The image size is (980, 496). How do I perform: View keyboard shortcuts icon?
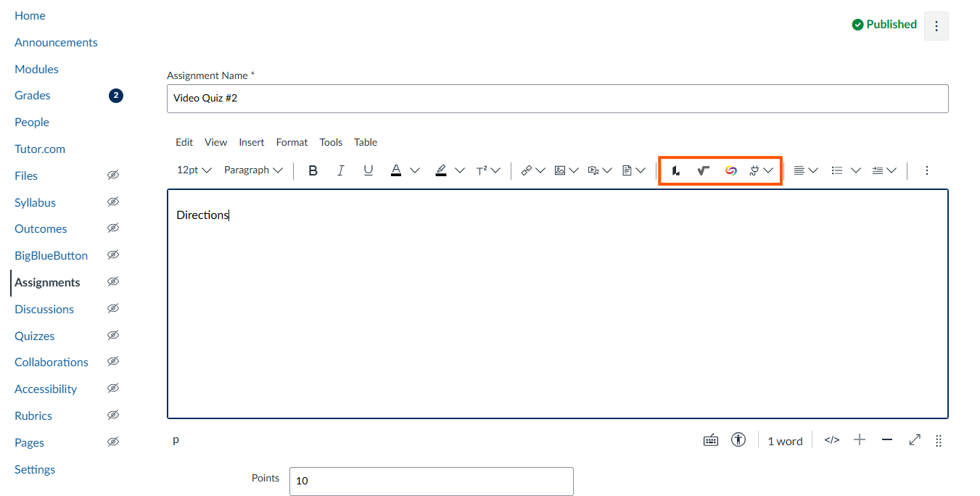coord(711,440)
